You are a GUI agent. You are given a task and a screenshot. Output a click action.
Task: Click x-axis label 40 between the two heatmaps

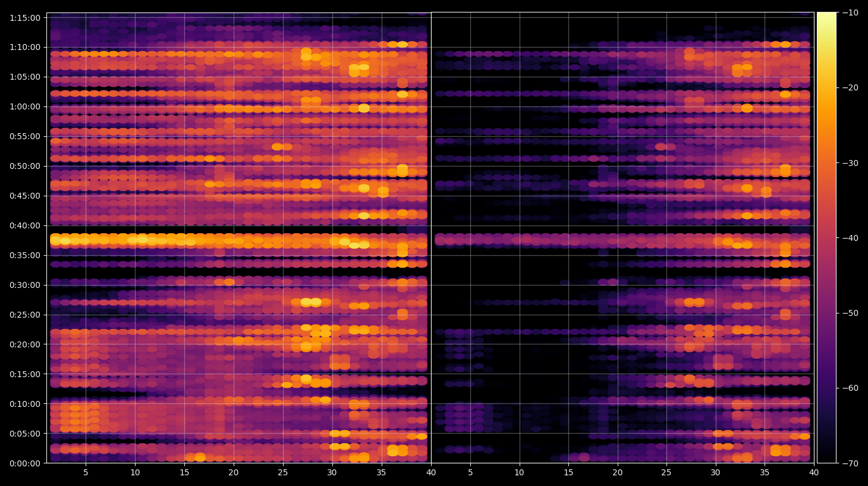click(431, 473)
